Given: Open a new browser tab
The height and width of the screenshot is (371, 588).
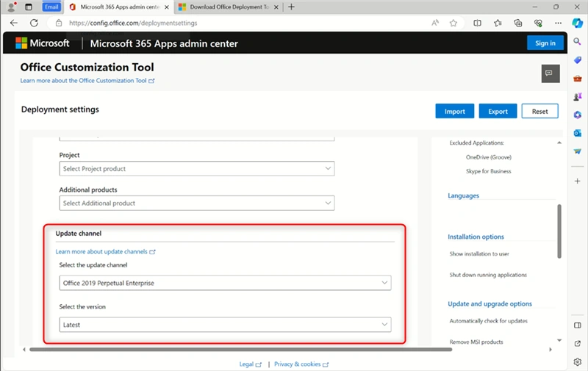Looking at the screenshot, I should tap(291, 7).
